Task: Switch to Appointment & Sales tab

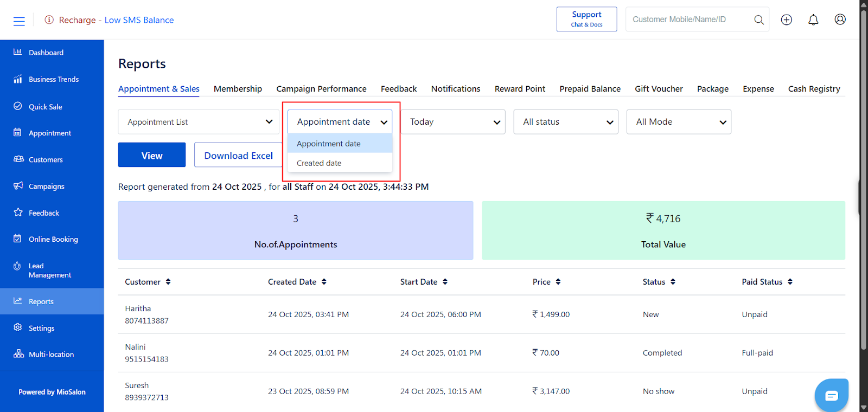Action: pyautogui.click(x=159, y=89)
